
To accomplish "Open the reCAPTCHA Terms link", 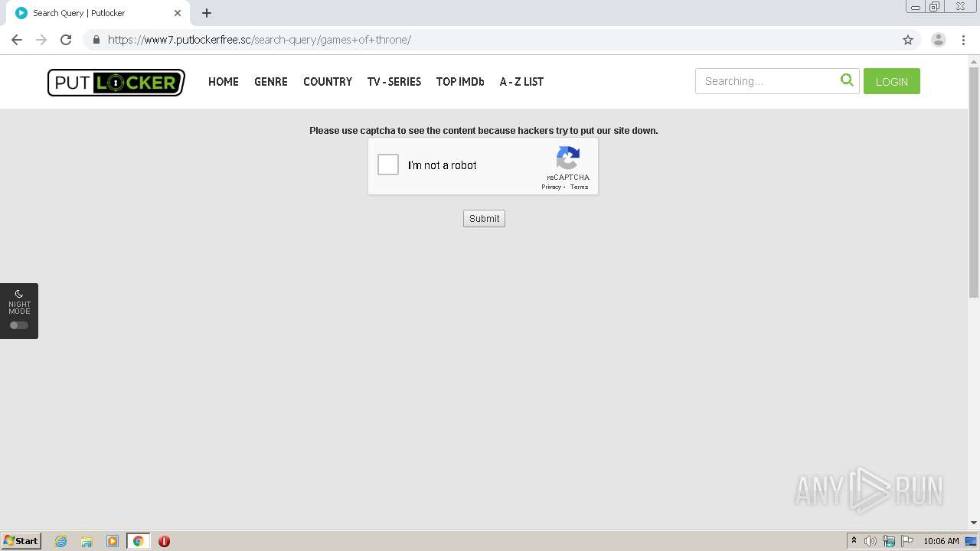I will click(580, 187).
